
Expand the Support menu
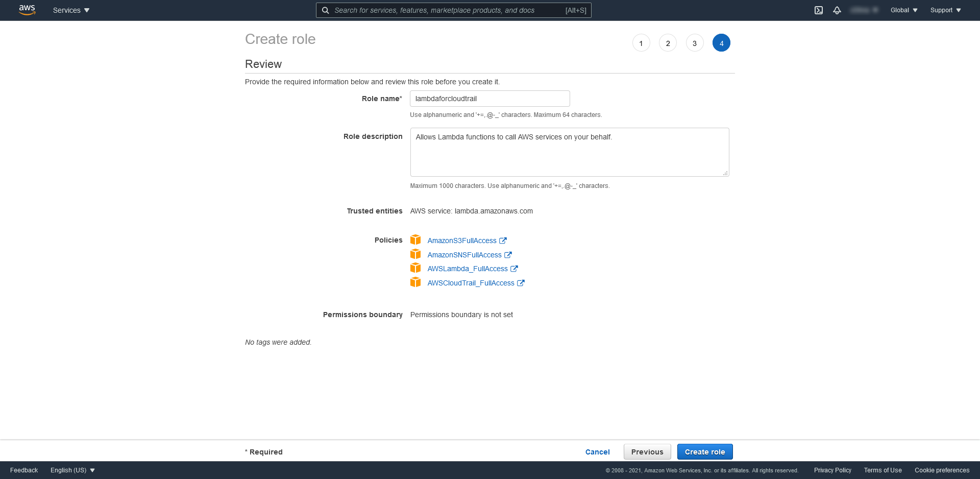(946, 10)
